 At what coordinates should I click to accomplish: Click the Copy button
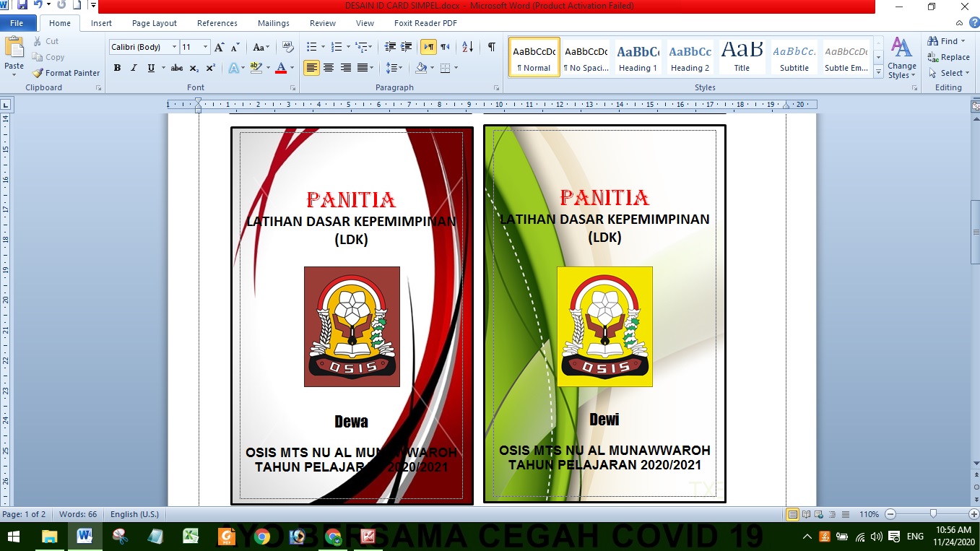(x=48, y=57)
